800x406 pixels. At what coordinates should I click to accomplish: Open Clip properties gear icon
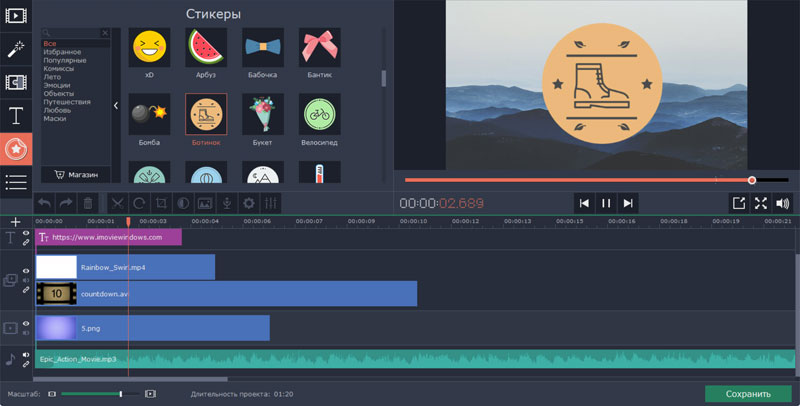coord(249,204)
